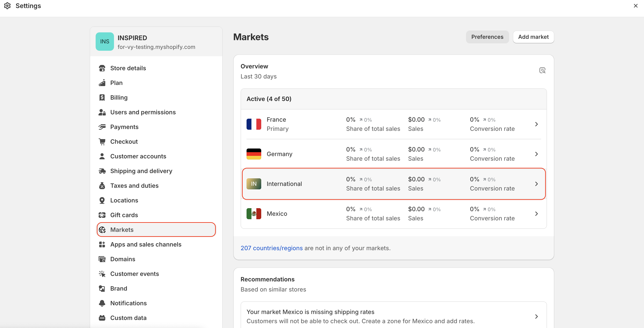Expand the France market row chevron
The image size is (644, 328).
coord(536,124)
